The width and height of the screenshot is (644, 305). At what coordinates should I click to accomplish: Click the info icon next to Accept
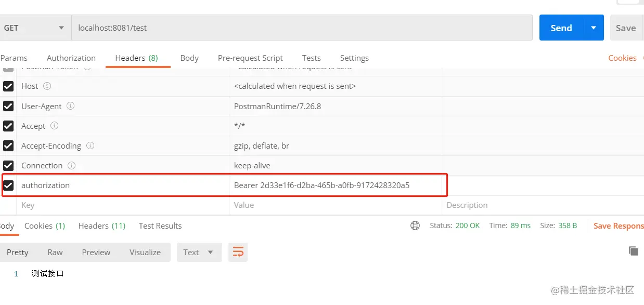pos(55,126)
